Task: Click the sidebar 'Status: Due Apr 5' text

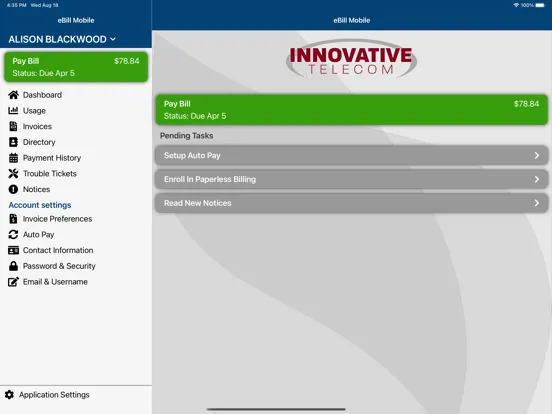Action: pyautogui.click(x=43, y=73)
